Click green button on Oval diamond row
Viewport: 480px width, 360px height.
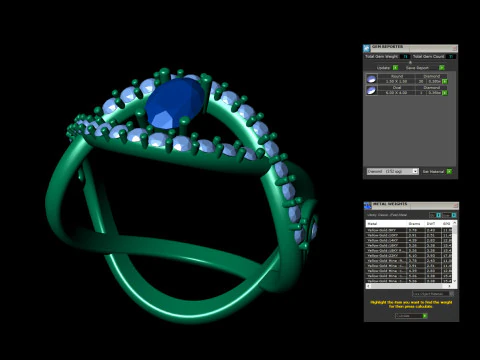pos(445,93)
